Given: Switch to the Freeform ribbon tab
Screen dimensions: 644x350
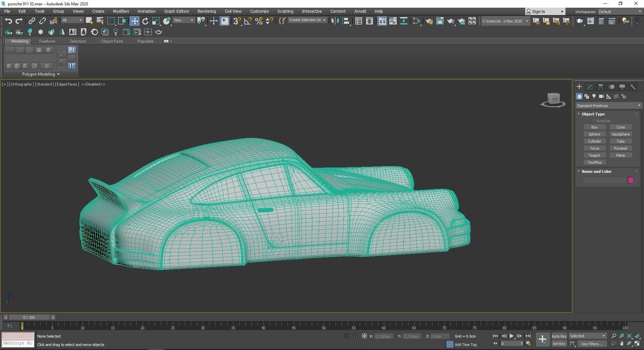Looking at the screenshot, I should coord(47,41).
